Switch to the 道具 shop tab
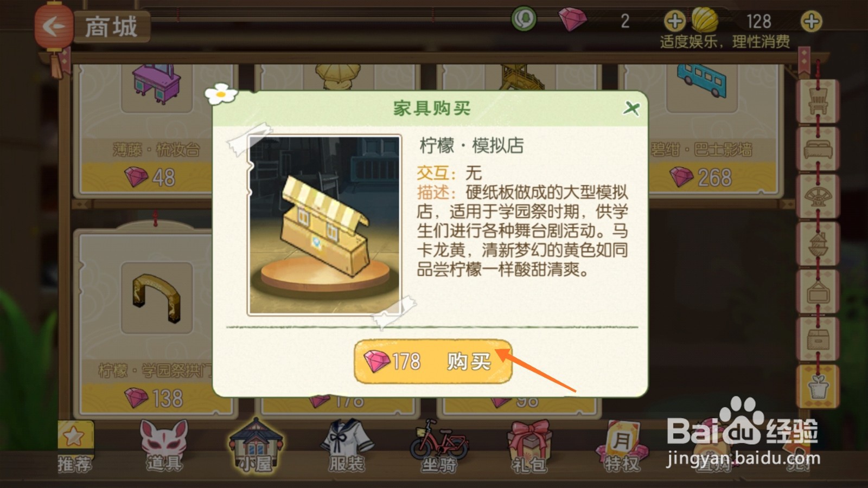This screenshot has height=488, width=868. point(164,447)
